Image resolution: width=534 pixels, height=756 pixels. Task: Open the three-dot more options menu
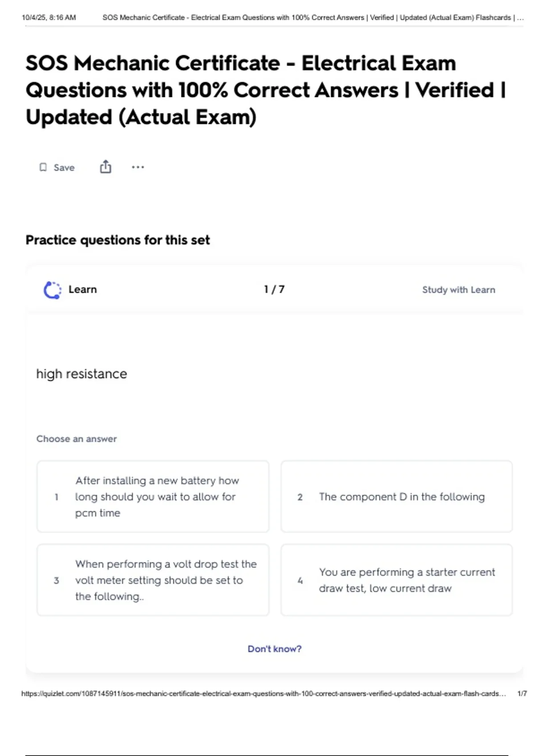point(138,167)
